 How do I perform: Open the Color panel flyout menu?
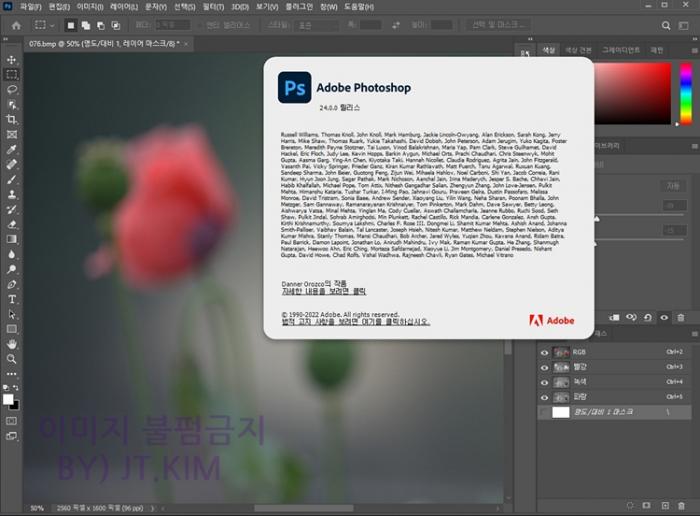[694, 50]
